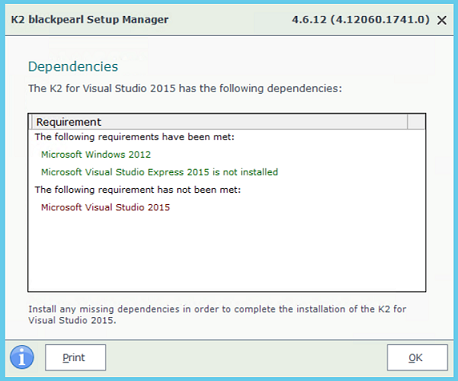Select Visual Studio Express 2015 not installed entry

pyautogui.click(x=159, y=172)
